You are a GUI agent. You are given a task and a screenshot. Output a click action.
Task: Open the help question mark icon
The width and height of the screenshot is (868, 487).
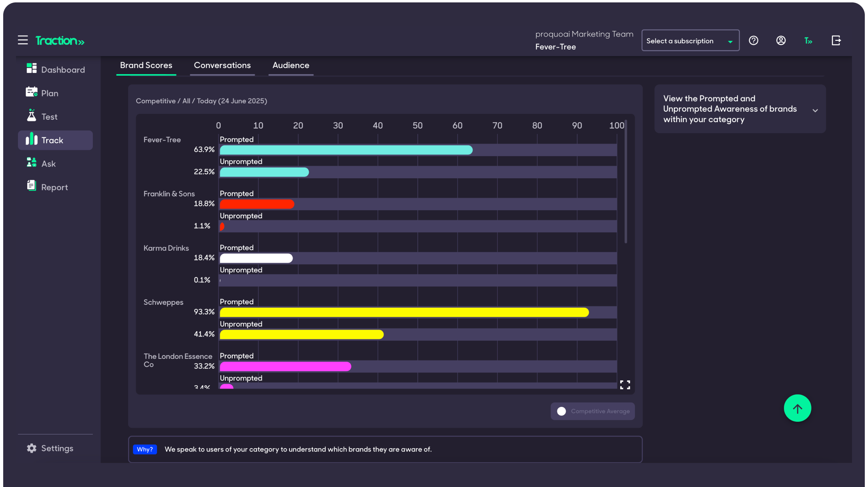click(x=753, y=40)
